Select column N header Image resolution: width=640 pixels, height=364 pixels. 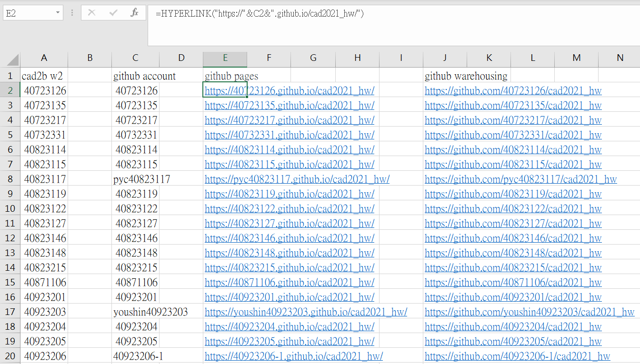[x=620, y=58]
